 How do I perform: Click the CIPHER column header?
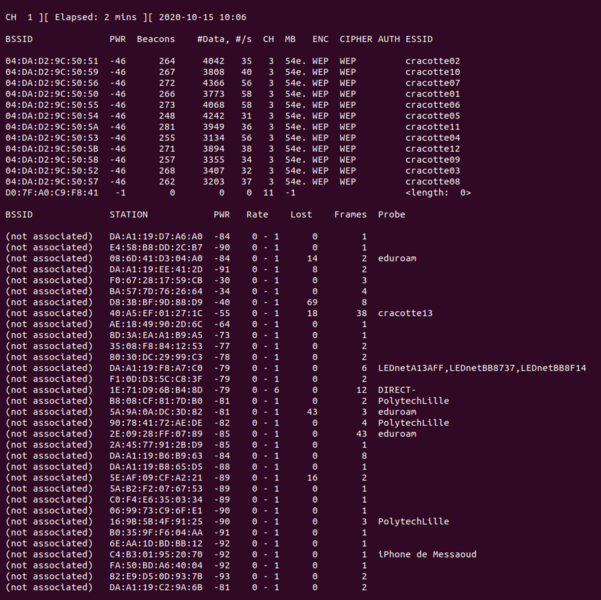click(x=355, y=39)
